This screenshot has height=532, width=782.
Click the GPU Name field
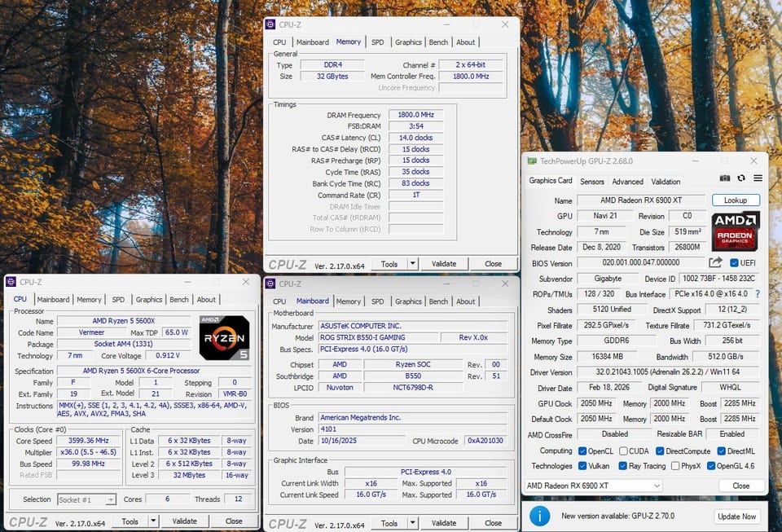click(x=641, y=200)
